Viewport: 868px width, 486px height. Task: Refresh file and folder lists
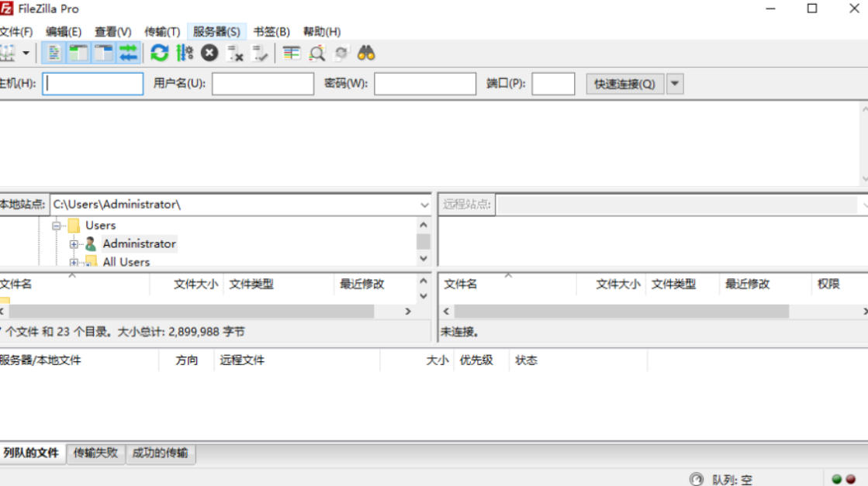[160, 53]
